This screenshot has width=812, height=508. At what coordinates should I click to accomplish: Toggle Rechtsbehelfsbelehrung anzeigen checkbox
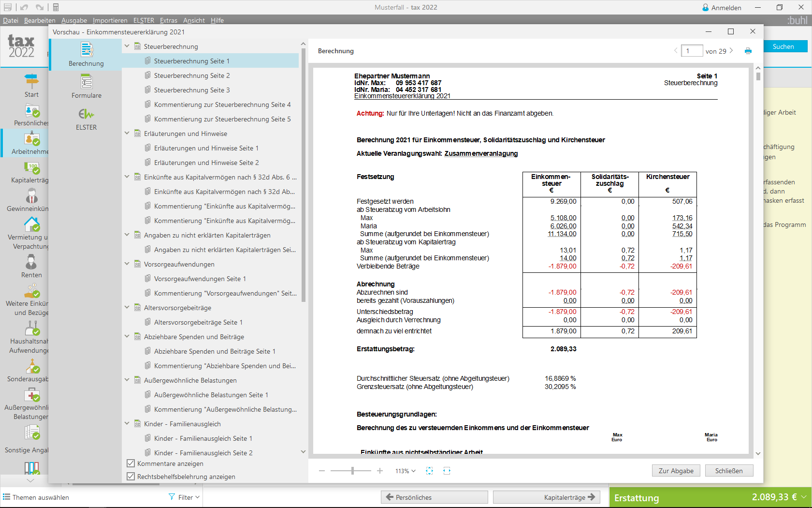click(130, 476)
